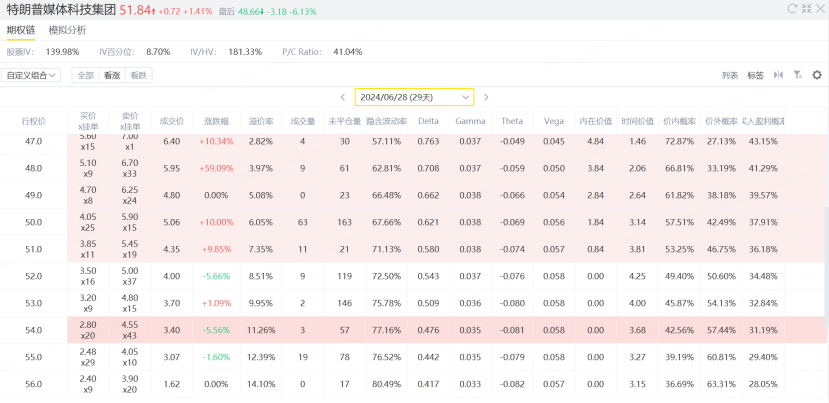829x403 pixels.
Task: Select the 50.0 strike price row
Action: click(x=412, y=222)
